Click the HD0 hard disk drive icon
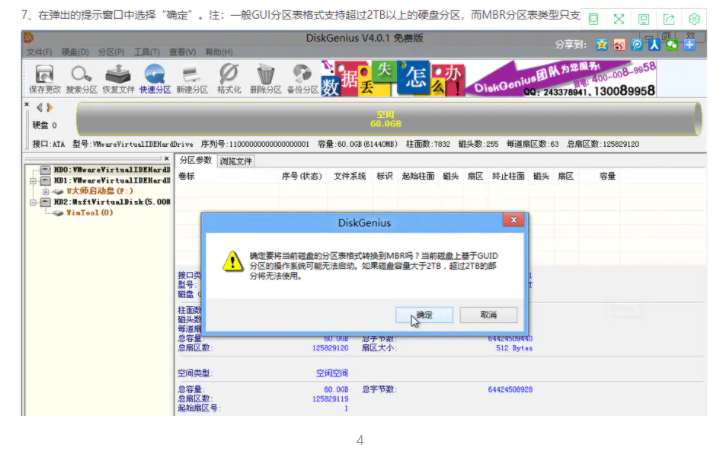716x460 pixels. (x=45, y=170)
